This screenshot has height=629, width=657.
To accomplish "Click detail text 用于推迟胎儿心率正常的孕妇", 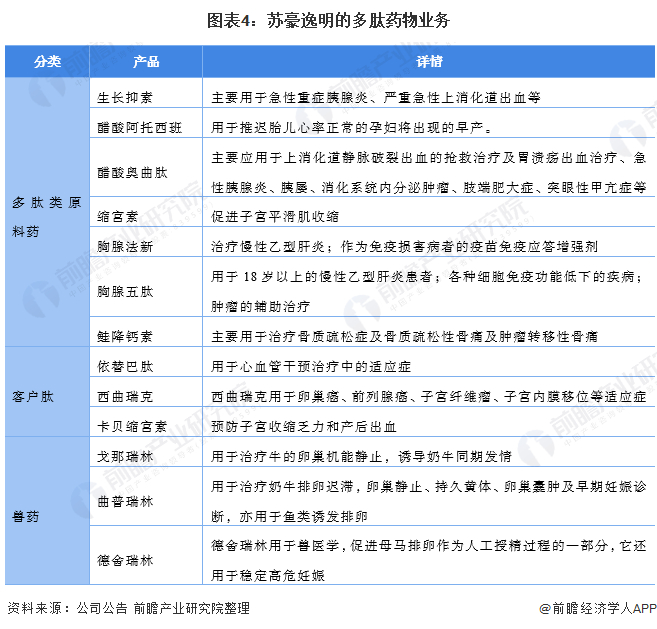I will [x=304, y=127].
